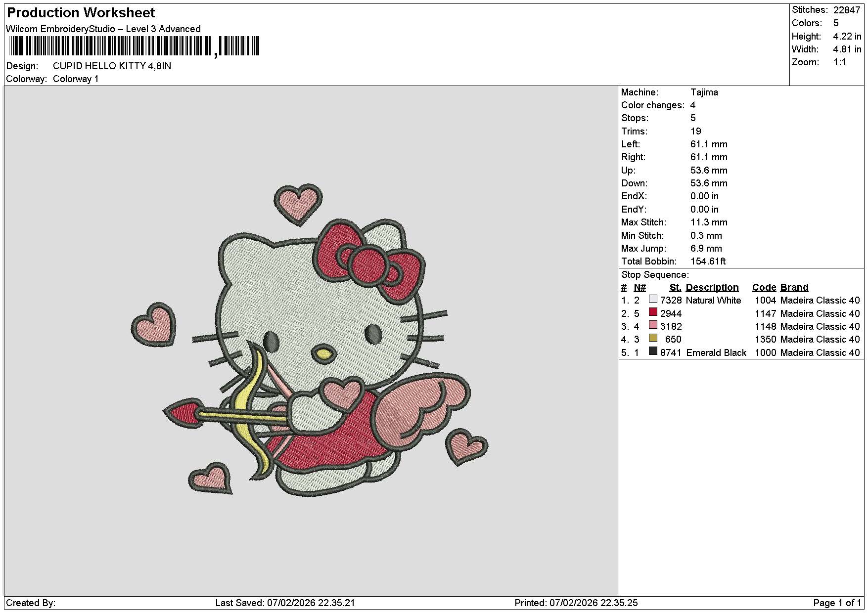
Task: Click the Zoom value '1:1'
Action: point(839,62)
